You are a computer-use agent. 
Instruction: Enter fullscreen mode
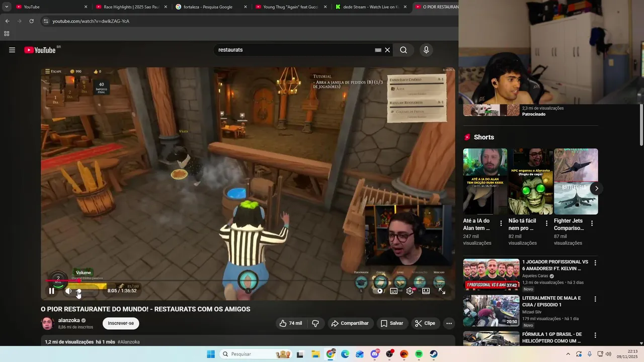(442, 291)
